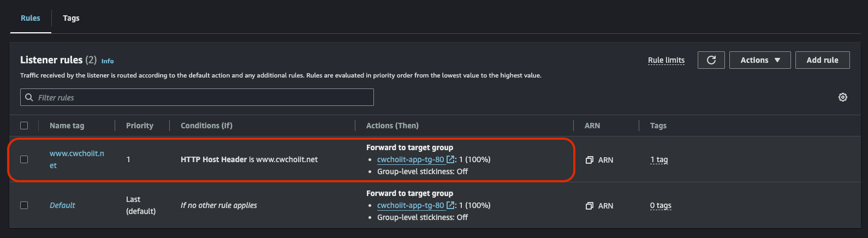
Task: Click the www.cwchoiit.net rule name link
Action: pyautogui.click(x=76, y=153)
